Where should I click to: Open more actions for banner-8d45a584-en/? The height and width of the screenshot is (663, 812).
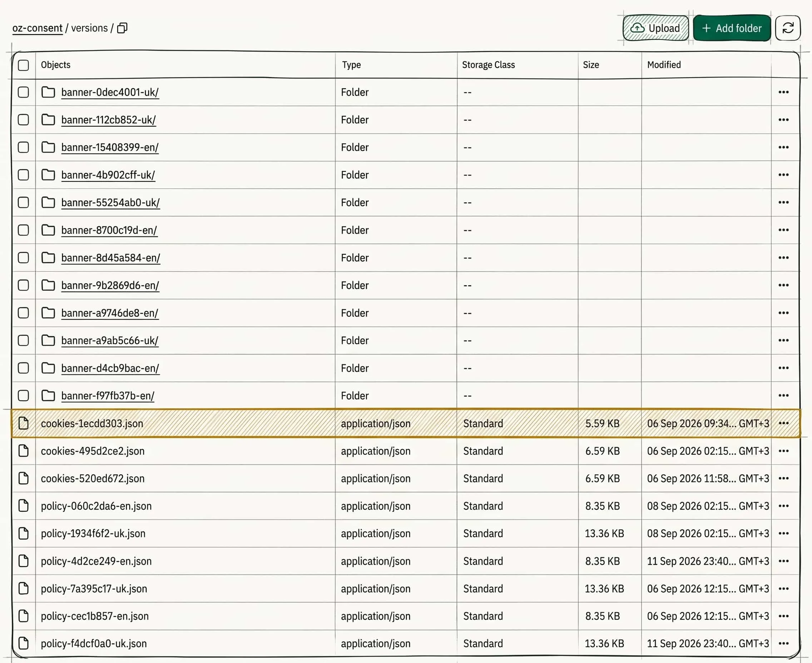tap(783, 258)
